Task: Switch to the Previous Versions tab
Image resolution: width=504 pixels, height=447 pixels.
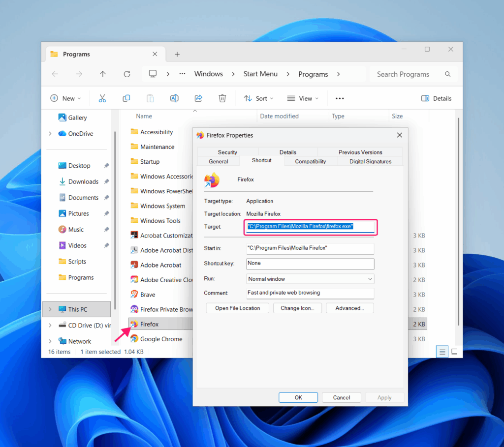Action: [360, 152]
